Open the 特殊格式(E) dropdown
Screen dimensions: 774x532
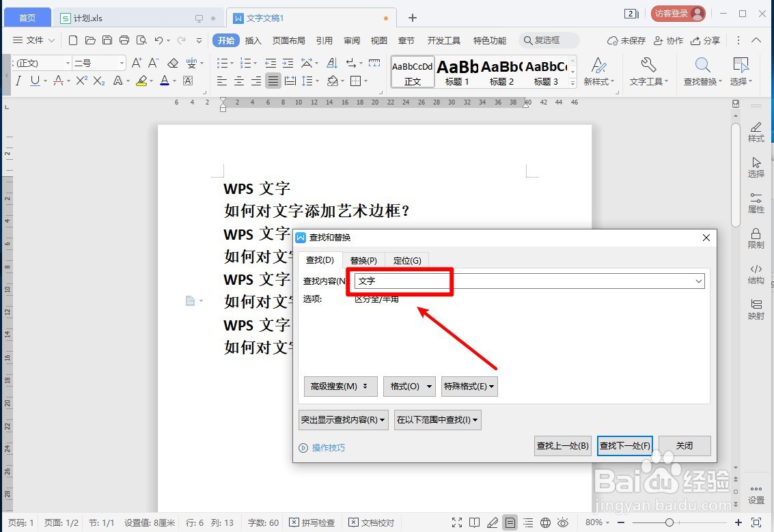(x=469, y=387)
